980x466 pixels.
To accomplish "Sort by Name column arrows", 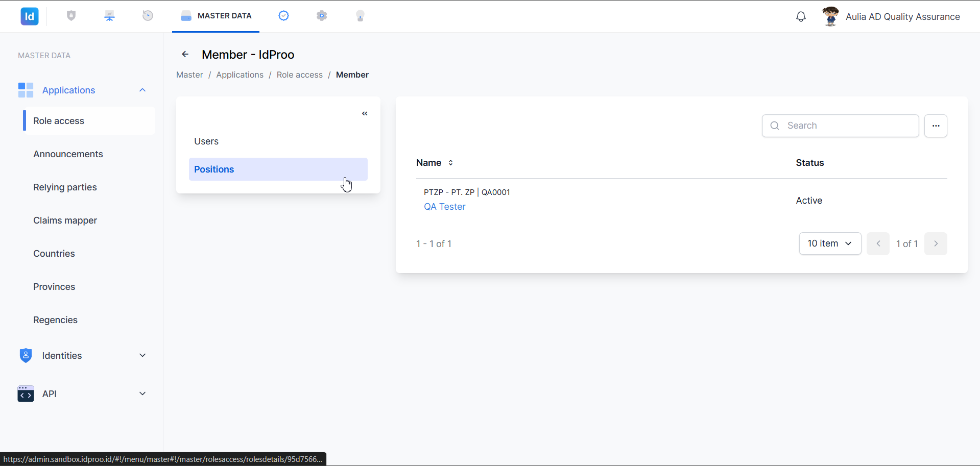I will 450,163.
